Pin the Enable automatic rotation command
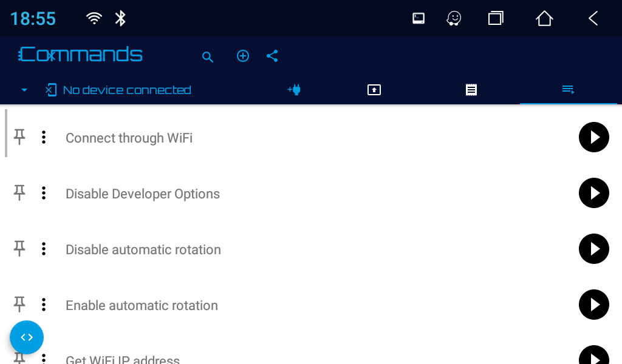The image size is (622, 364). click(19, 305)
